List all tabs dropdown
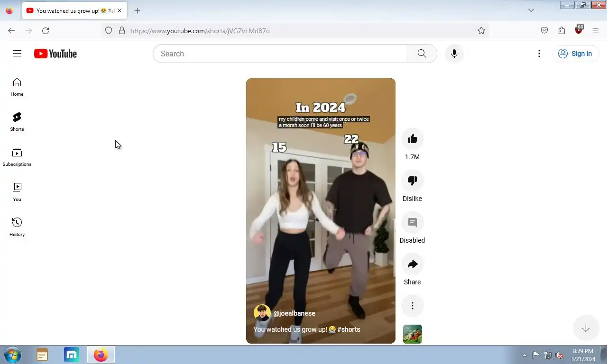607x364 pixels. pos(531,10)
